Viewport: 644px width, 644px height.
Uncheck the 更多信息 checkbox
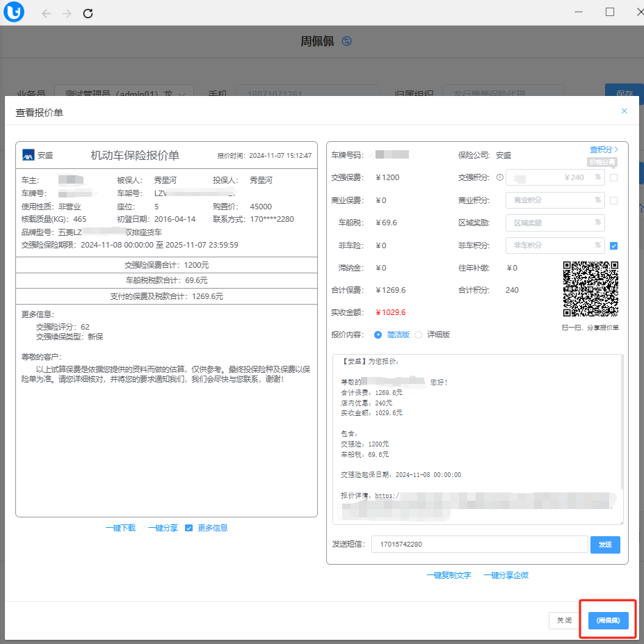coord(188,528)
